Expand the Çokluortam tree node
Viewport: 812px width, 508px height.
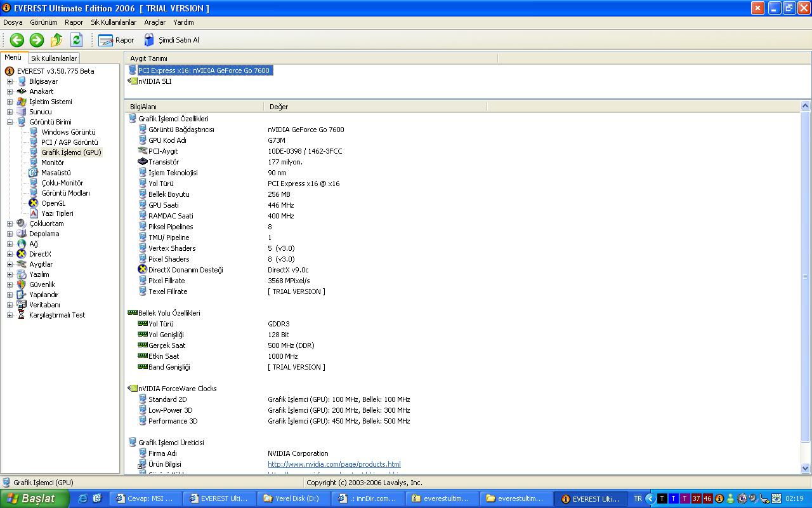pos(10,224)
